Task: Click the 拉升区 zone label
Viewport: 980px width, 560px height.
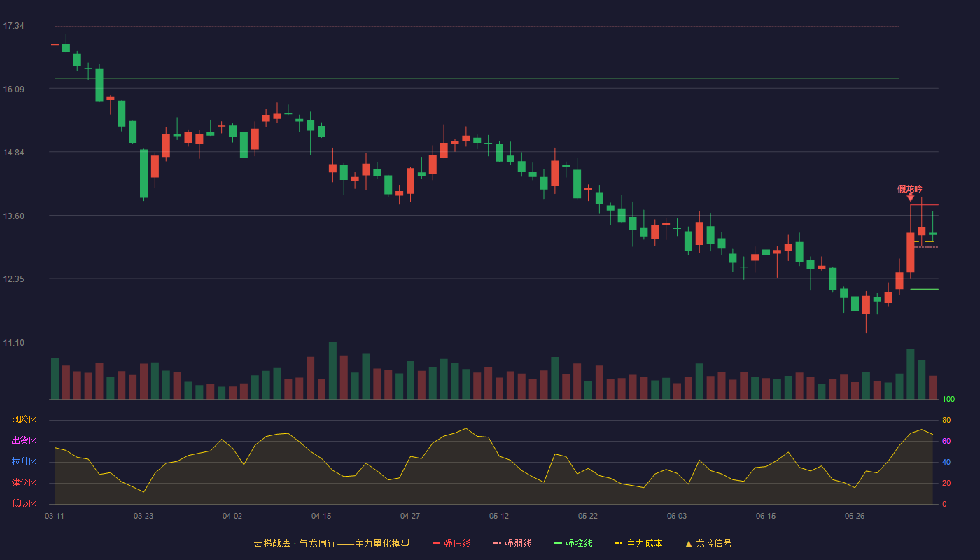Action: (x=24, y=462)
